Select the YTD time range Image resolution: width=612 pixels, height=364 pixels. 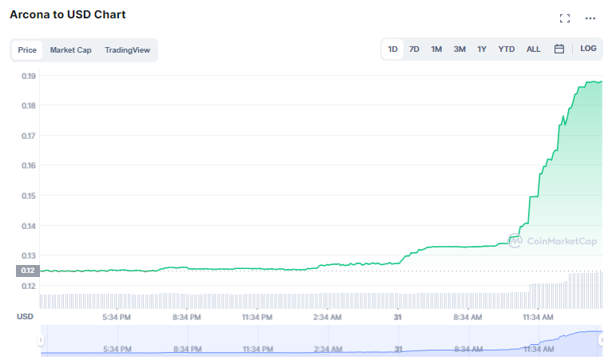click(507, 49)
